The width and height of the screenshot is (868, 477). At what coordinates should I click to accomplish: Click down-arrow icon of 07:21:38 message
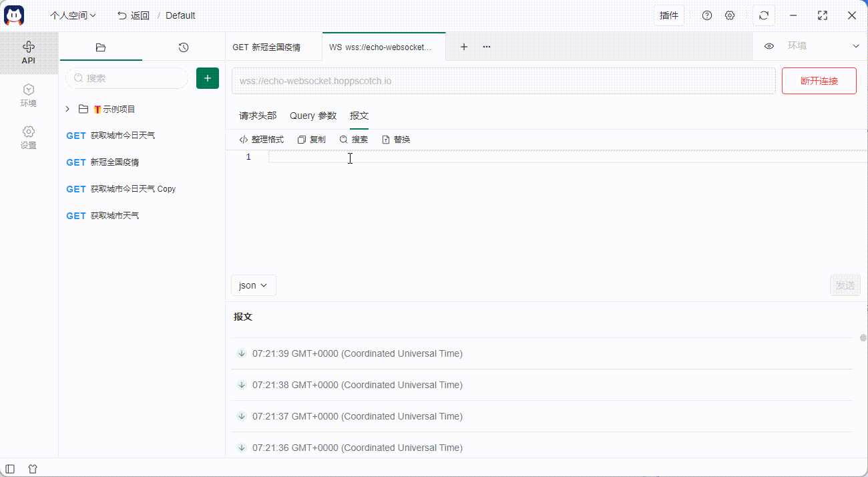click(242, 384)
